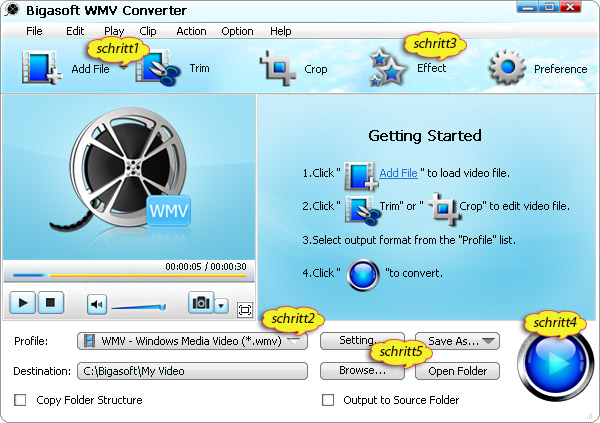Expand the snapshot options arrow
Image resolution: width=600 pixels, height=423 pixels.
tap(222, 306)
